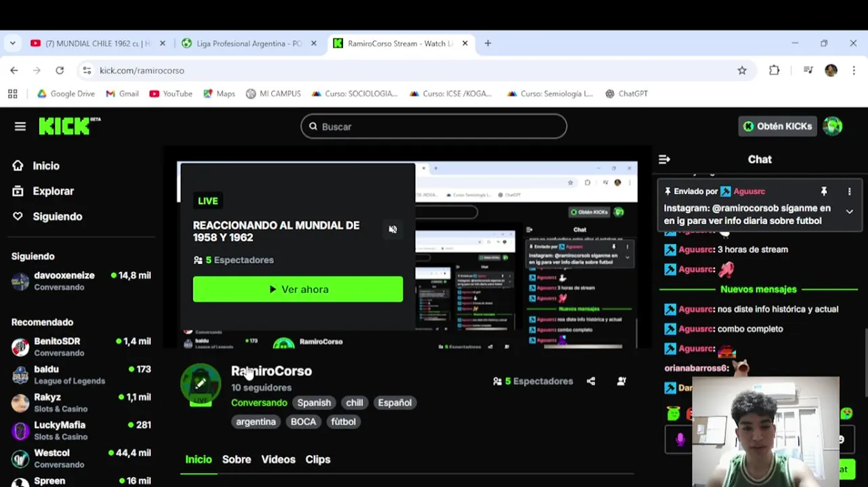The image size is (868, 487).
Task: Bookmark this page with the star icon
Action: [742, 70]
